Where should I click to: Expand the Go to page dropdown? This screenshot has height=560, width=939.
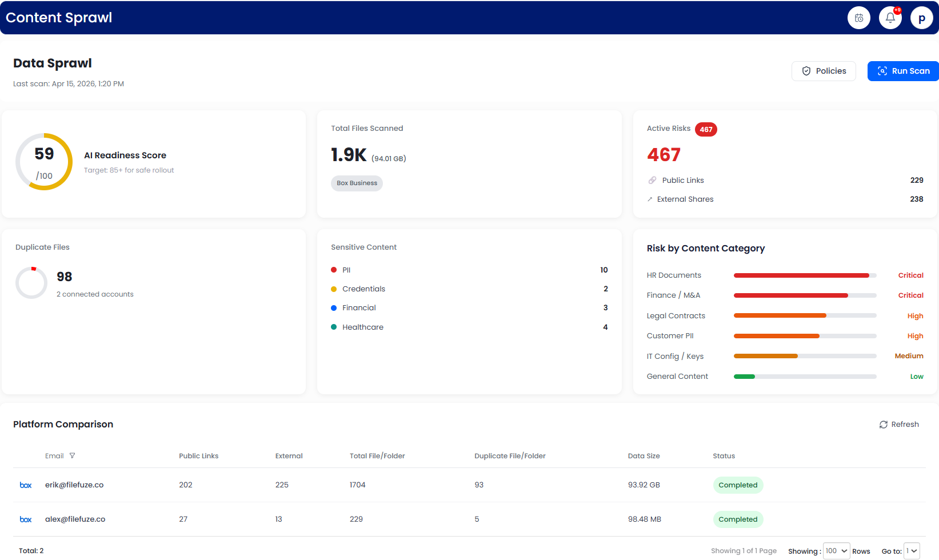click(x=912, y=551)
